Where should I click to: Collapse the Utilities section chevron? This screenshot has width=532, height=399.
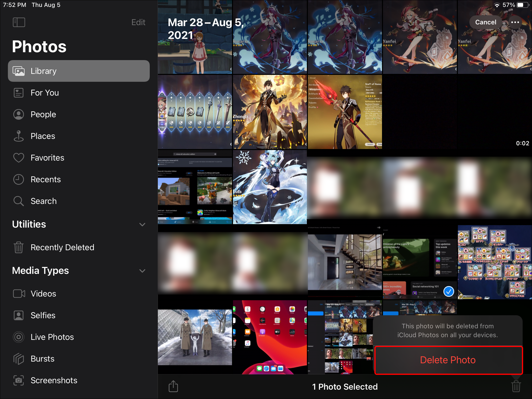(142, 224)
